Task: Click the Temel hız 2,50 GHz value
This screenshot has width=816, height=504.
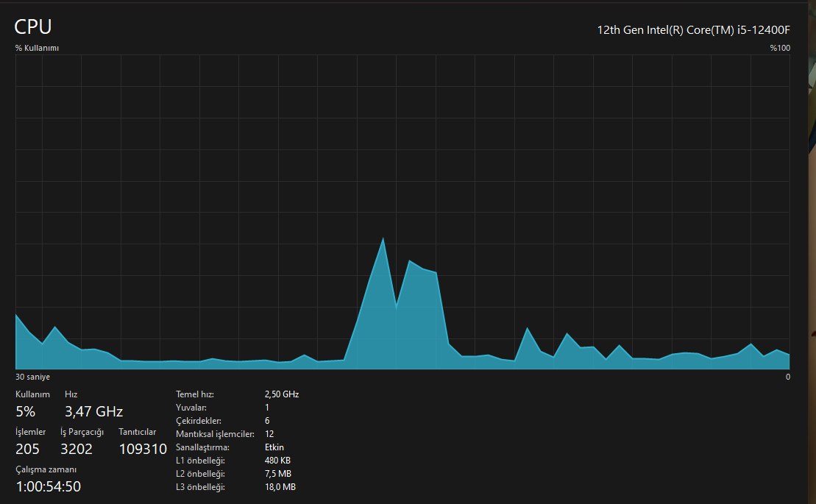Action: point(282,394)
